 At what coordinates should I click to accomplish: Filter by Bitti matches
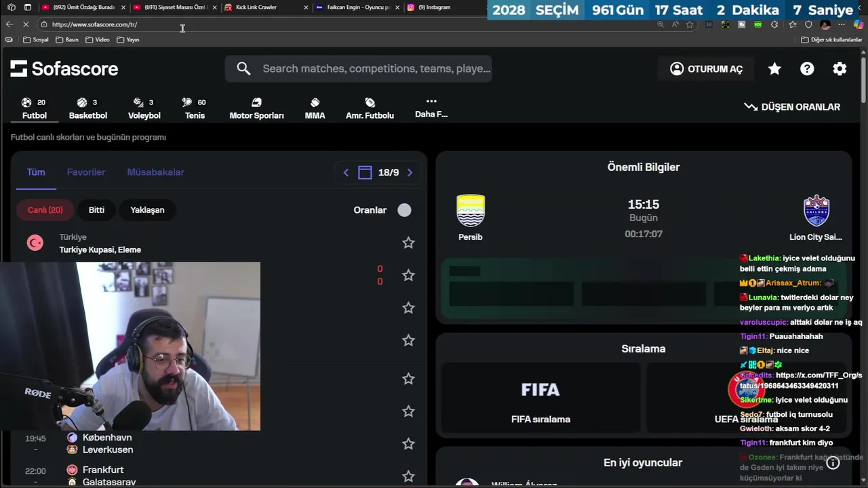[96, 210]
